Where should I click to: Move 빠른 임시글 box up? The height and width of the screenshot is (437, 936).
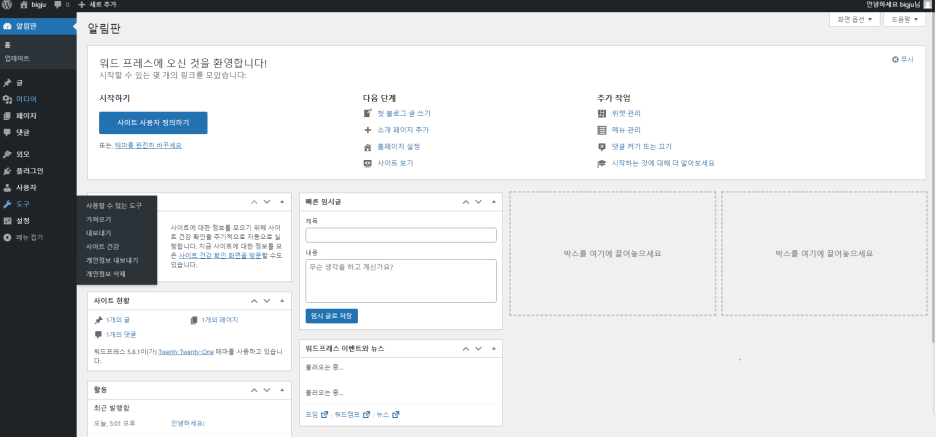(x=466, y=202)
